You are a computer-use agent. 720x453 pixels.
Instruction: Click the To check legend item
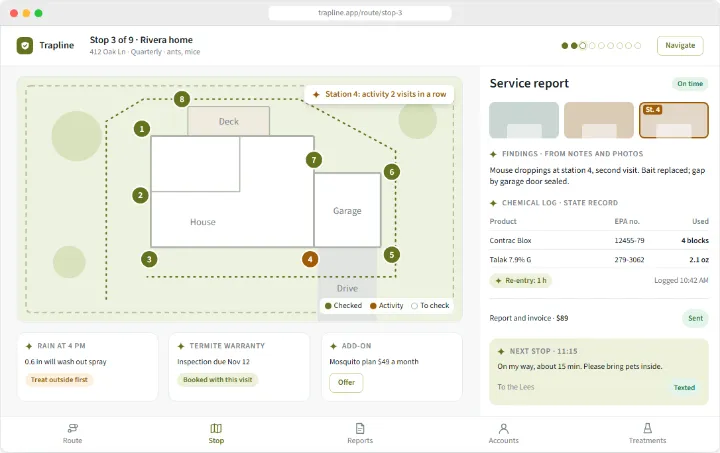(x=430, y=306)
